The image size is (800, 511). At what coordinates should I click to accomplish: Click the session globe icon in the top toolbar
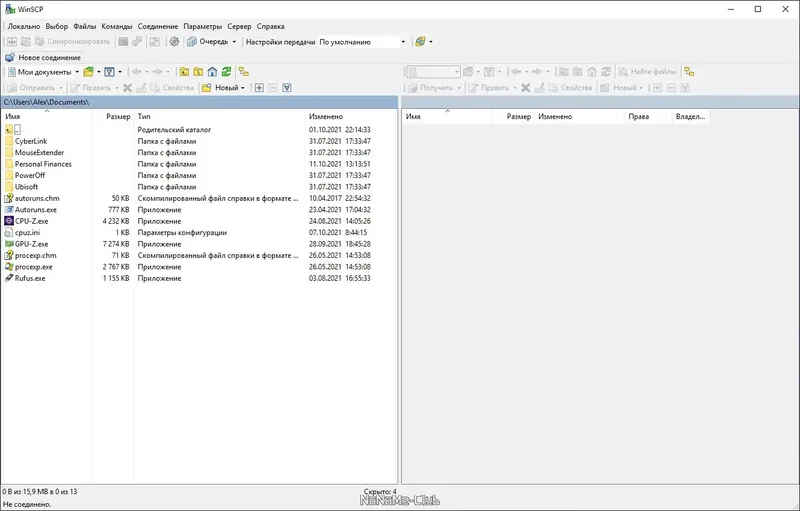point(420,42)
